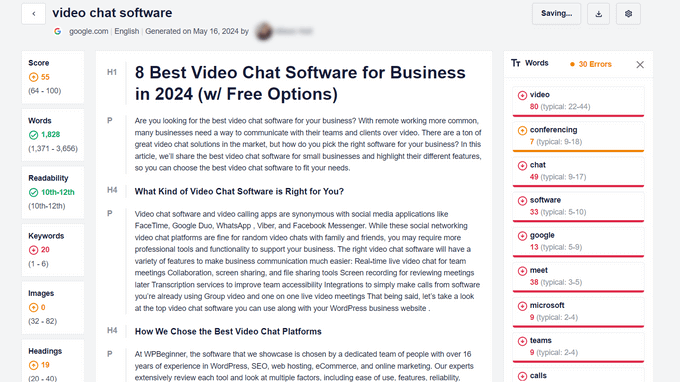Click the orange icon beside 'conferencing'
680x382 pixels.
coord(522,131)
